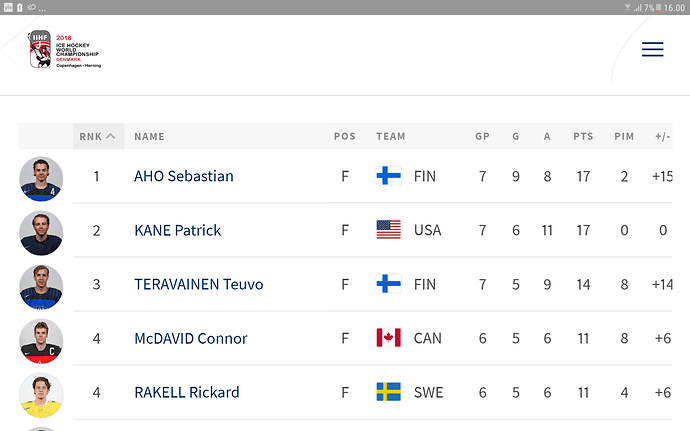690x431 pixels.
Task: Sort the table by NAME column
Action: 149,136
